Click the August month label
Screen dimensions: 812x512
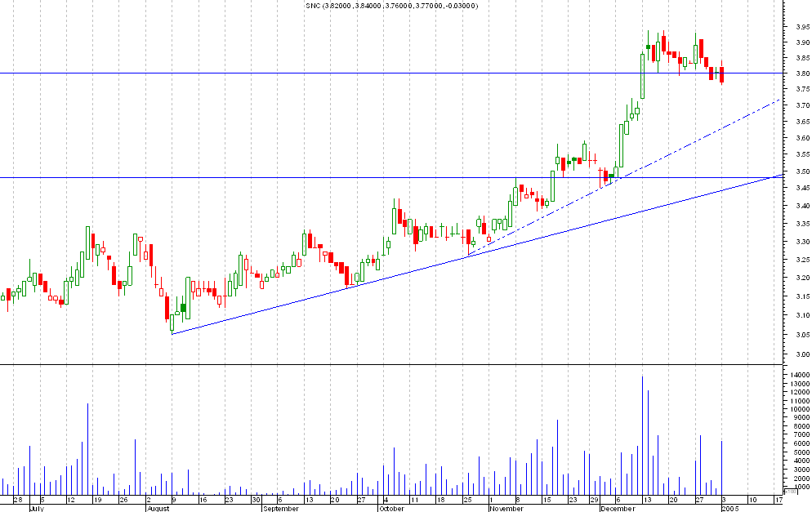158,509
